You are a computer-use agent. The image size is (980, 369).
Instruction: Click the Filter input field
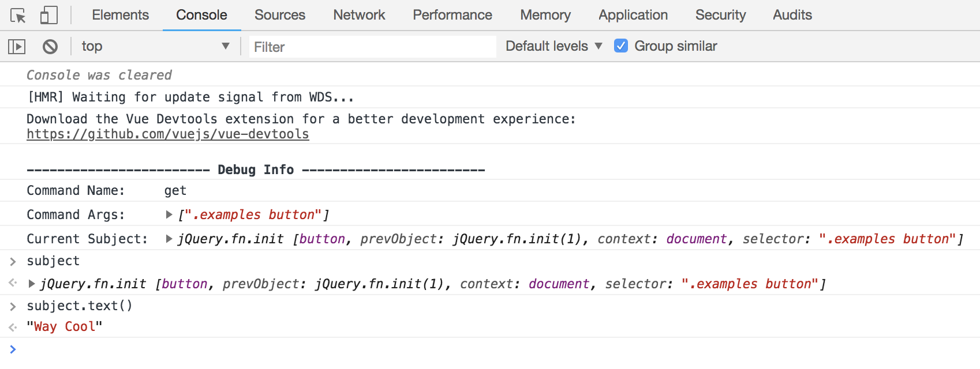coord(372,47)
